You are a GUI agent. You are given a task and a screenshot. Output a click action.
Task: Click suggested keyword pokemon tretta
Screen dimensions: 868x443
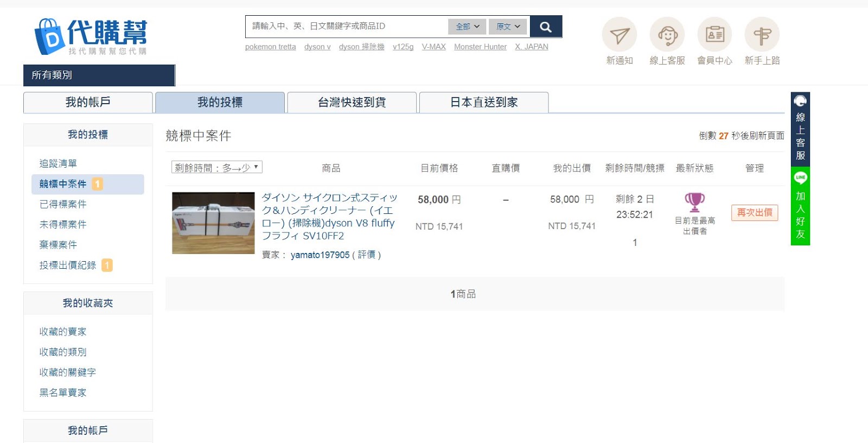click(x=271, y=47)
